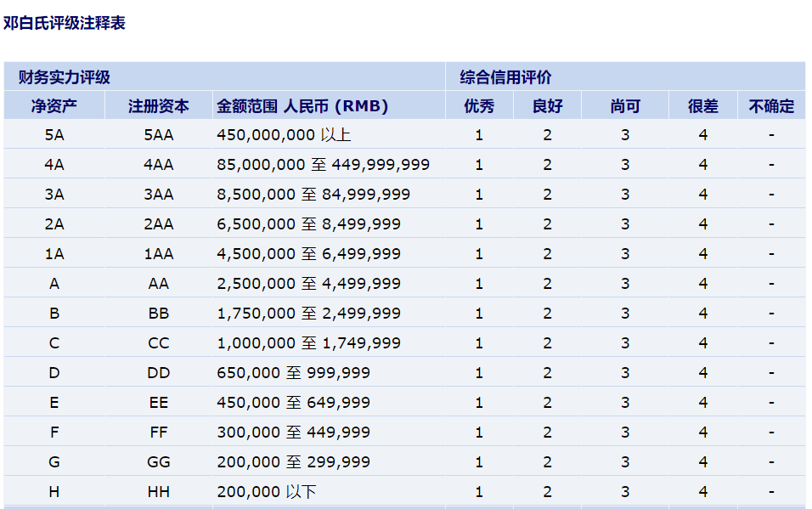Select the 4A net asset cell

(54, 164)
